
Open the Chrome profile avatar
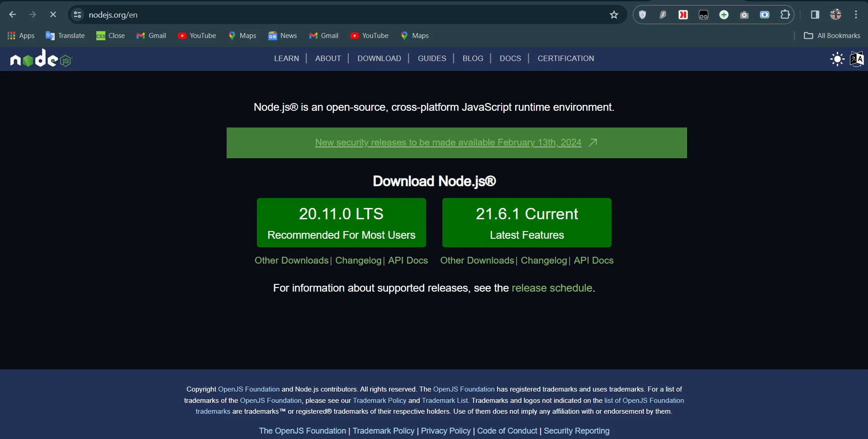pyautogui.click(x=835, y=15)
